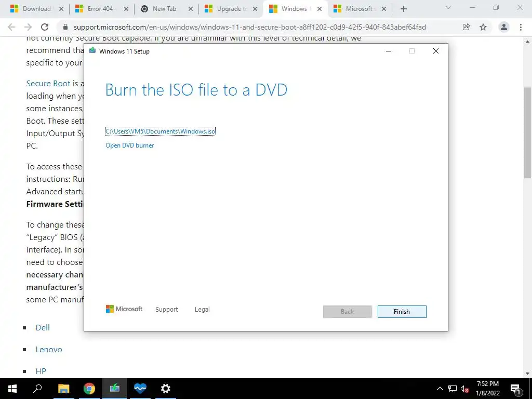Click scrollbar up arrow on page
532x399 pixels.
tap(528, 42)
